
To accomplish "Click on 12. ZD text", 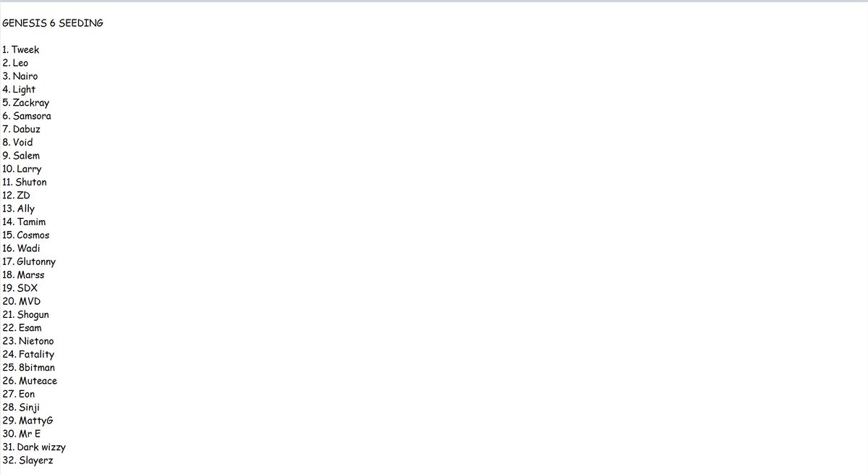I will [x=16, y=196].
